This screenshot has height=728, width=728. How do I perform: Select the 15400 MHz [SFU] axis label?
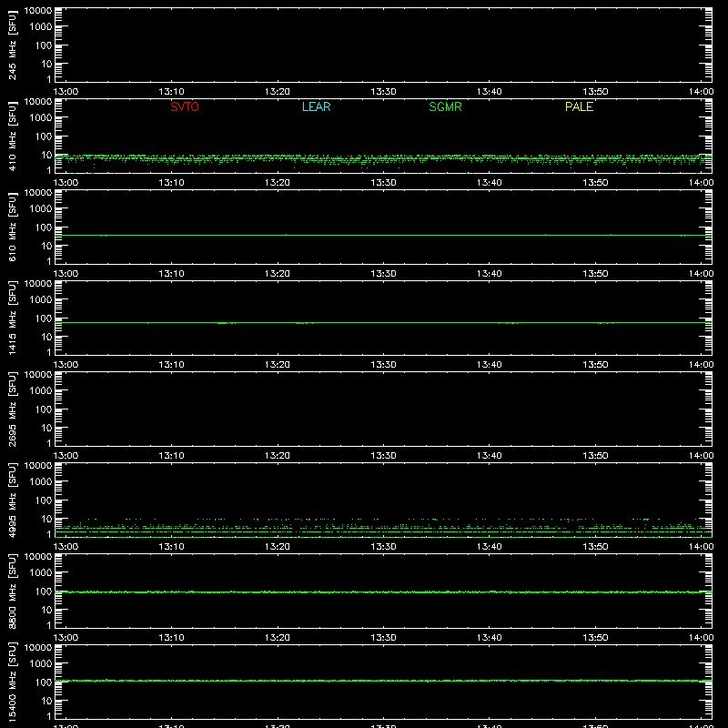coord(12,682)
